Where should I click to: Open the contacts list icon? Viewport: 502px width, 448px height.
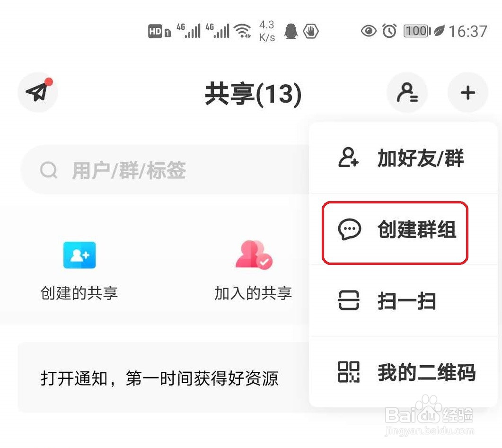coord(407,92)
